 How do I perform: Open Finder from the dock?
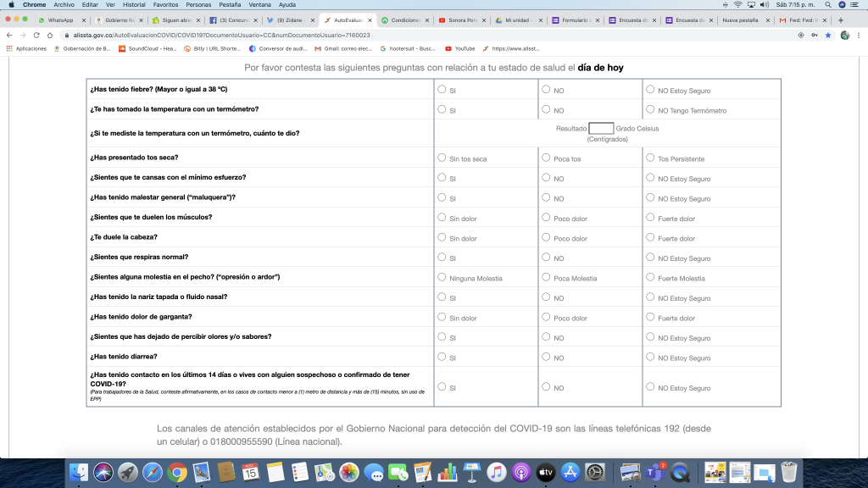79,471
